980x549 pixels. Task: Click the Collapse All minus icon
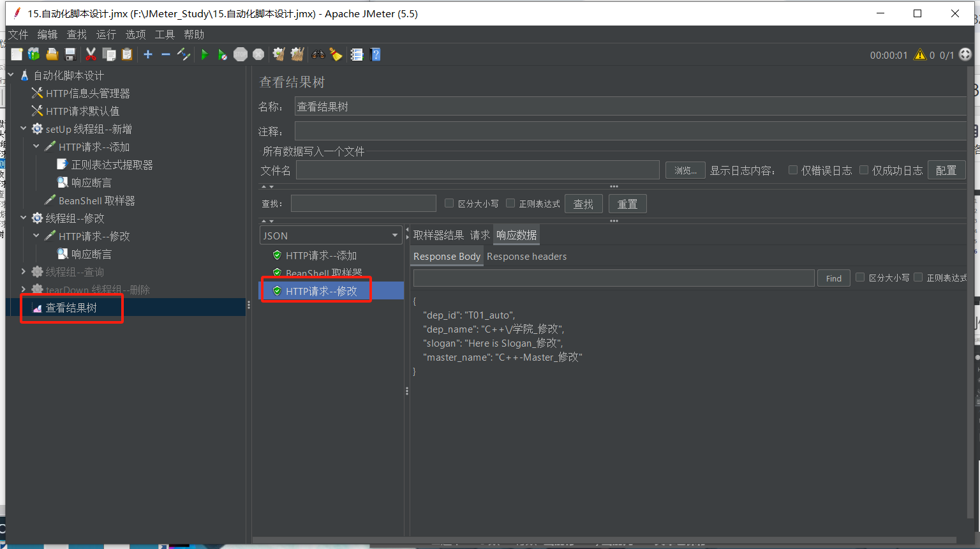[x=166, y=55]
